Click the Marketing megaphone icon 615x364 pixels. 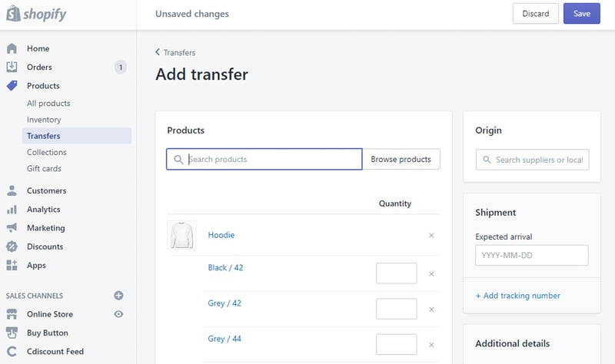[x=12, y=227]
